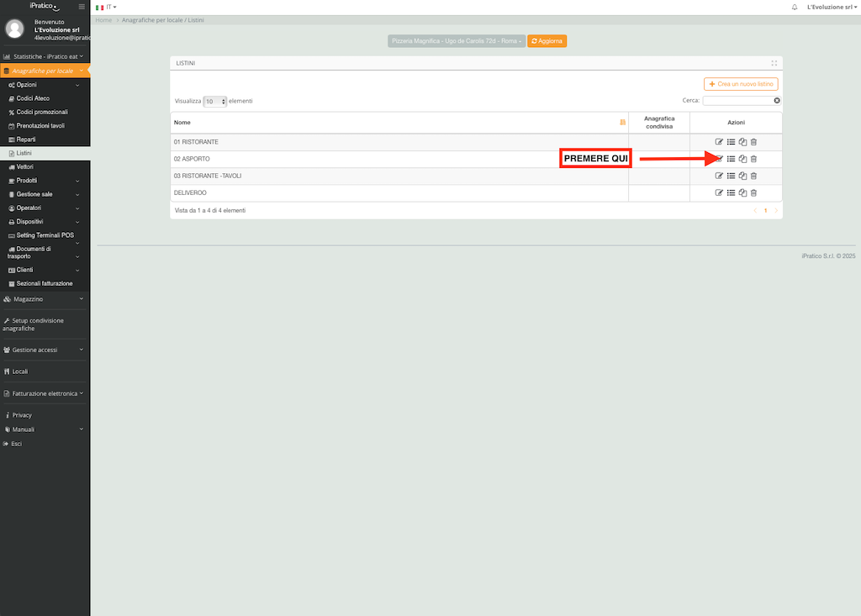Image resolution: width=861 pixels, height=616 pixels.
Task: Open the IT language dropdown
Action: pos(107,7)
